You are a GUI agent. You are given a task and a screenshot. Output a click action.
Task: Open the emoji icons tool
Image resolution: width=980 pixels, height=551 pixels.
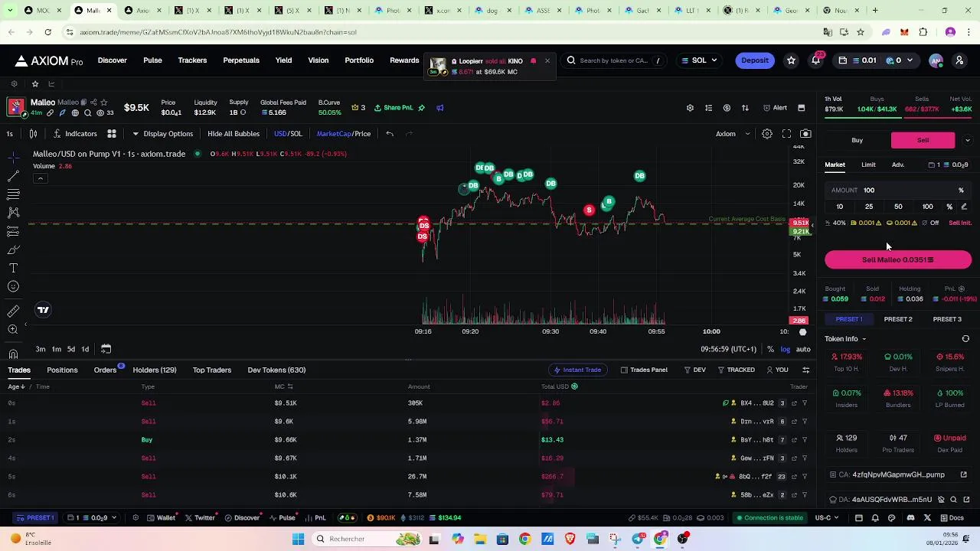point(13,286)
